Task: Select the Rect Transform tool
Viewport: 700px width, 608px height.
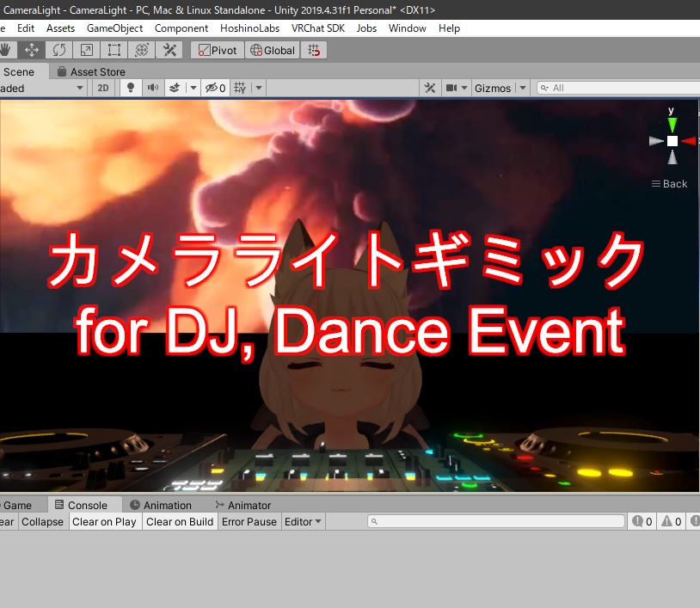Action: pyautogui.click(x=114, y=50)
